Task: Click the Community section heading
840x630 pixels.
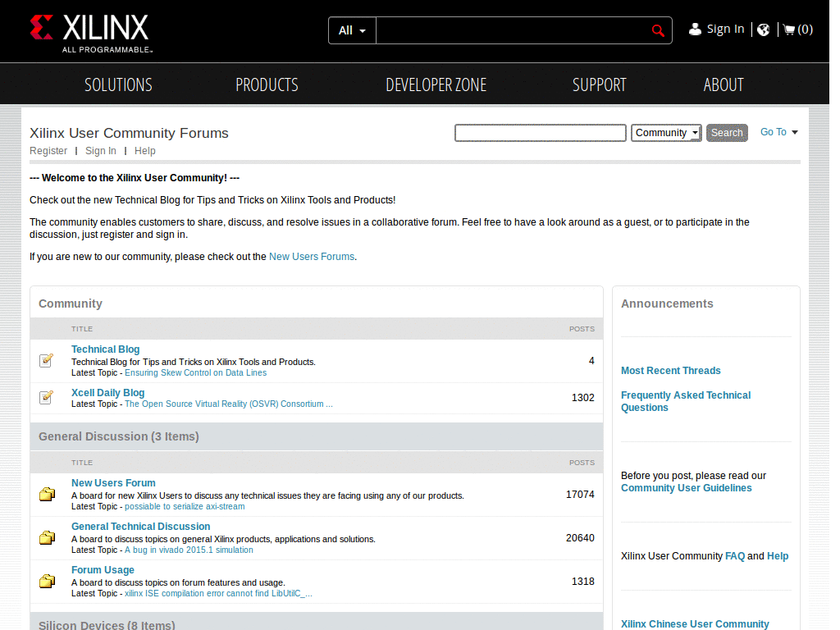Action: 71,304
